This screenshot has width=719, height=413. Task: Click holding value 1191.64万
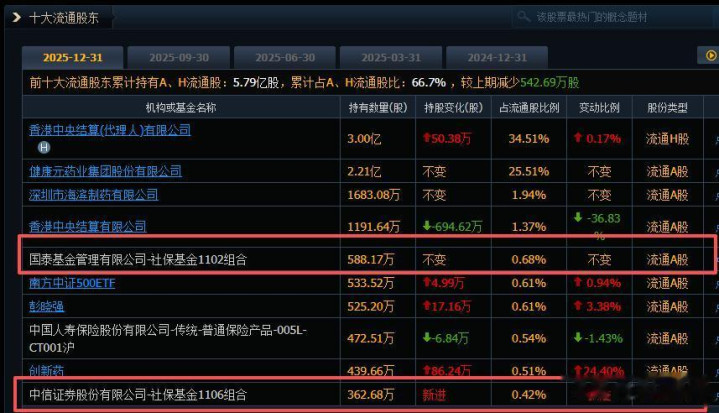[x=374, y=226]
